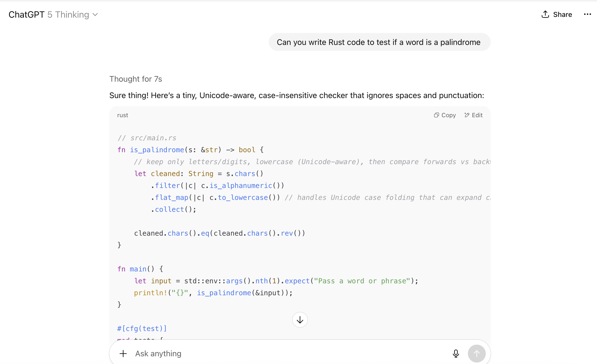Click the user message about palindrome
This screenshot has height=364, width=597.
pyautogui.click(x=379, y=42)
